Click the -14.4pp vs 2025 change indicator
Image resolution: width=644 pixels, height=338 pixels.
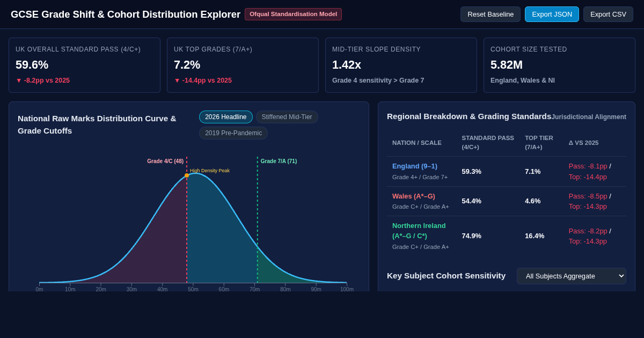pos(203,80)
